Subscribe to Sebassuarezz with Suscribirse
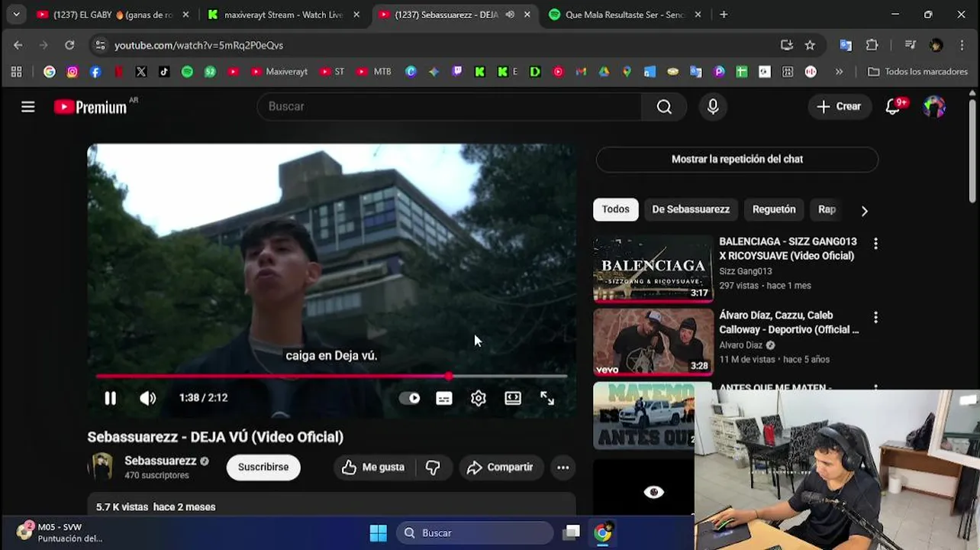This screenshot has height=550, width=980. (263, 467)
